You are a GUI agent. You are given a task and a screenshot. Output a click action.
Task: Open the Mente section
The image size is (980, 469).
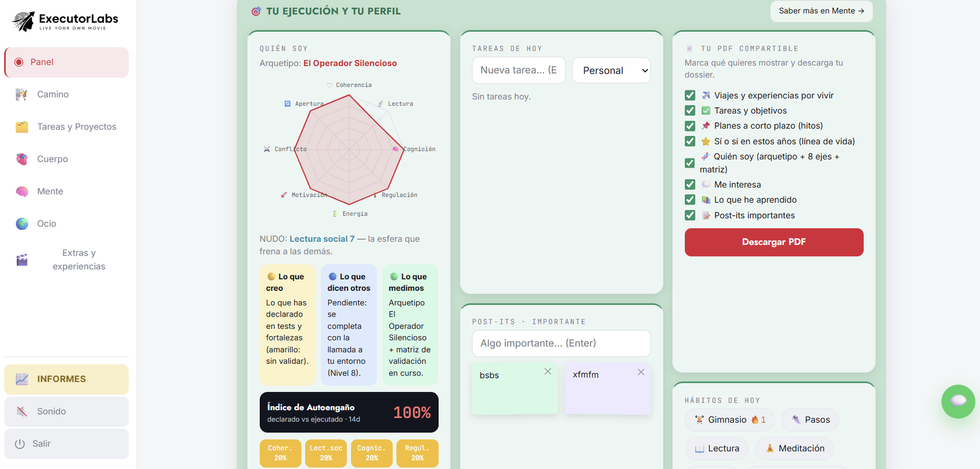coord(67,192)
